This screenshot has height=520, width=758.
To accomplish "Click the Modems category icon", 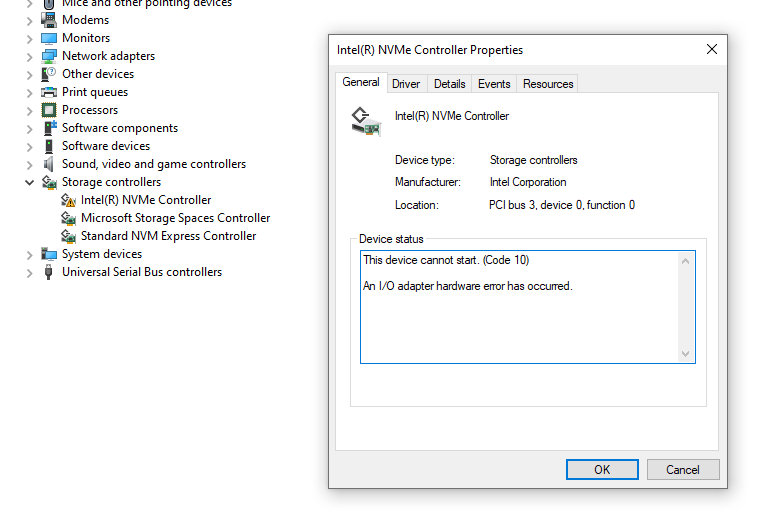I will coord(49,20).
